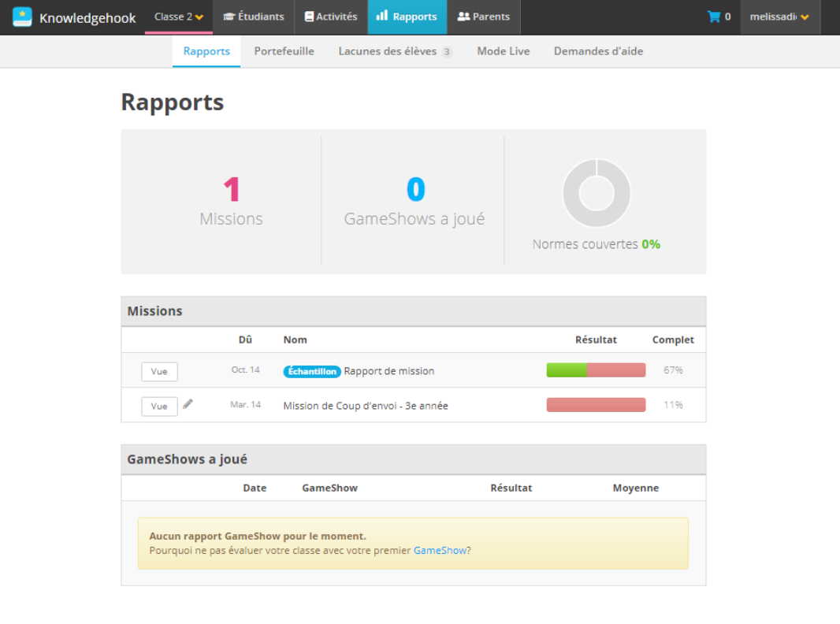Click the pencil edit icon for Mission de Coup d'envoi

click(188, 404)
